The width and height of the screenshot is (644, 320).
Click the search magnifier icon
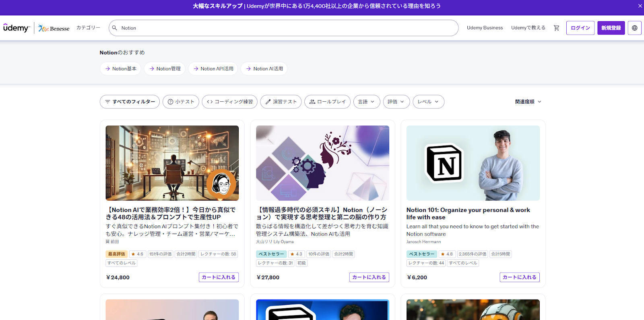point(115,28)
